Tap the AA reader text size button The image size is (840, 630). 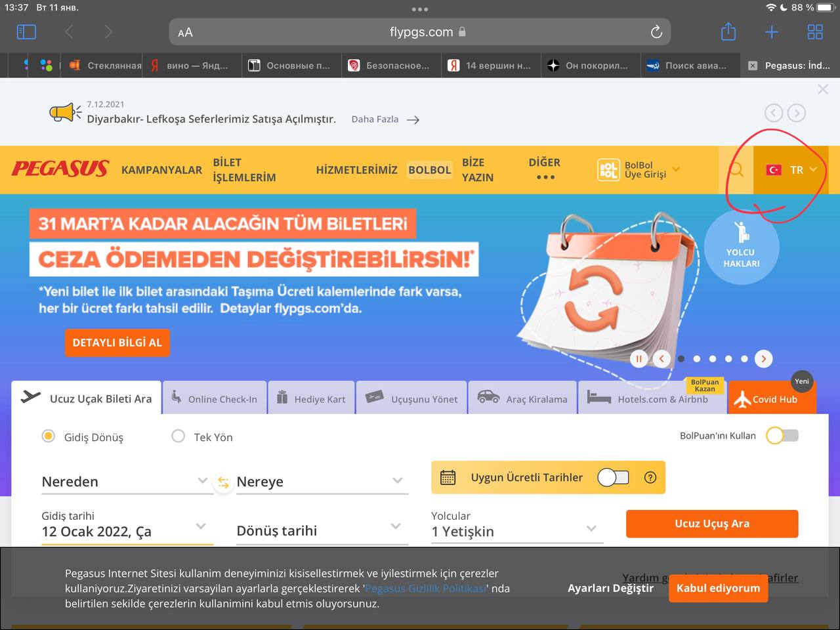[185, 32]
